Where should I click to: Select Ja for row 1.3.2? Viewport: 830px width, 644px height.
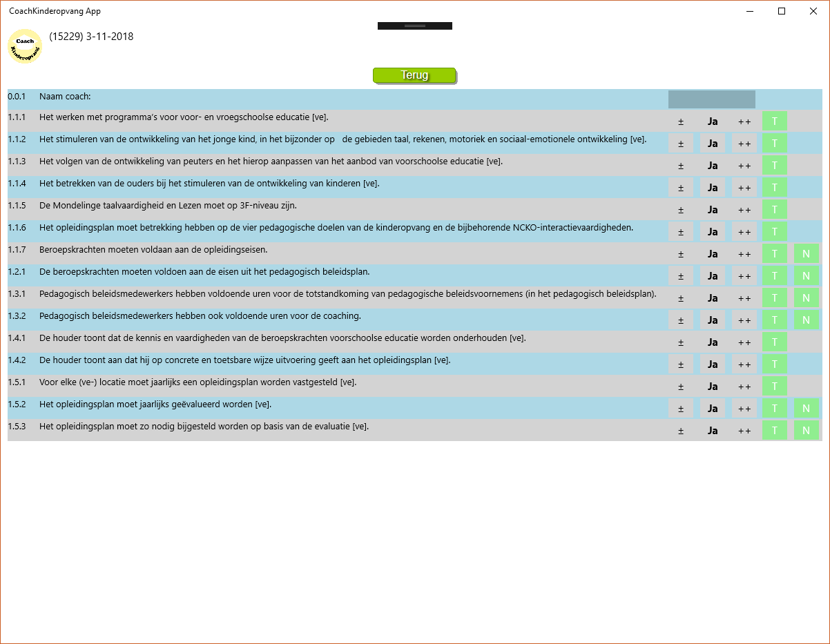[713, 320]
